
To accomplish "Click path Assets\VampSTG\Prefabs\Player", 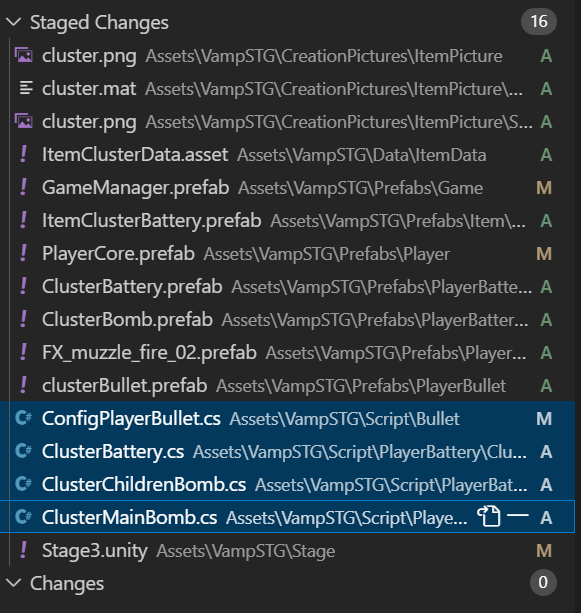I will coord(327,254).
